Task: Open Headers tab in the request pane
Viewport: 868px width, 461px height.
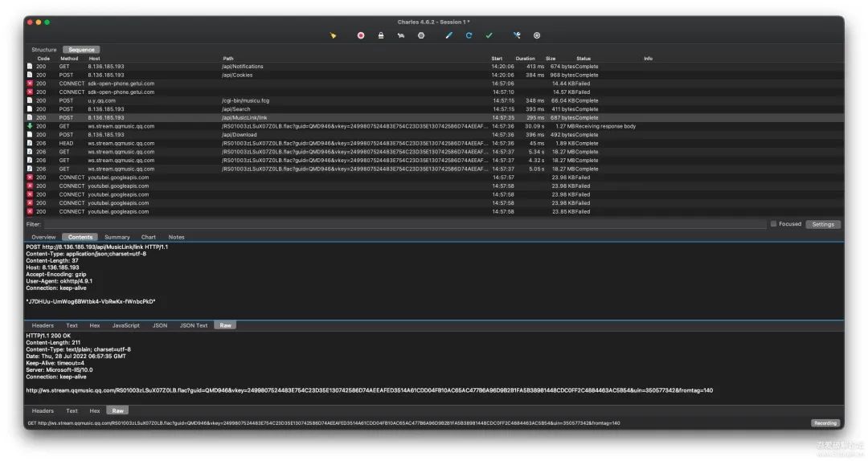Action: tap(43, 325)
